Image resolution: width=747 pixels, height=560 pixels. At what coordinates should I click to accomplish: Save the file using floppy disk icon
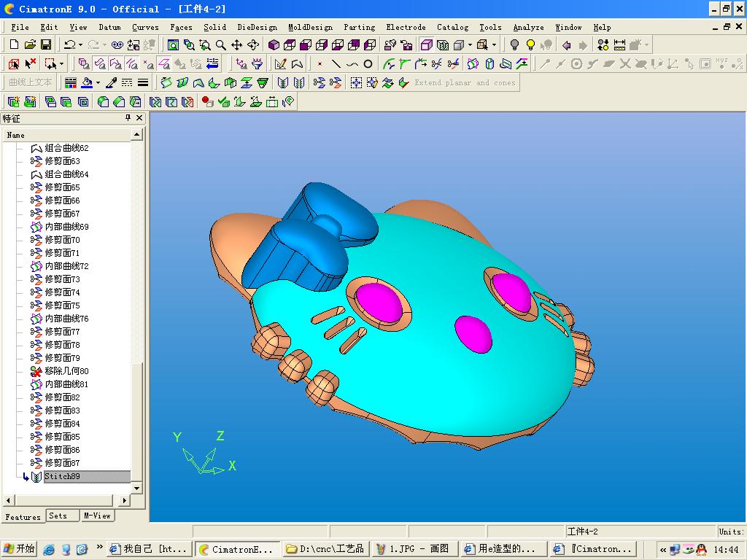pyautogui.click(x=46, y=44)
